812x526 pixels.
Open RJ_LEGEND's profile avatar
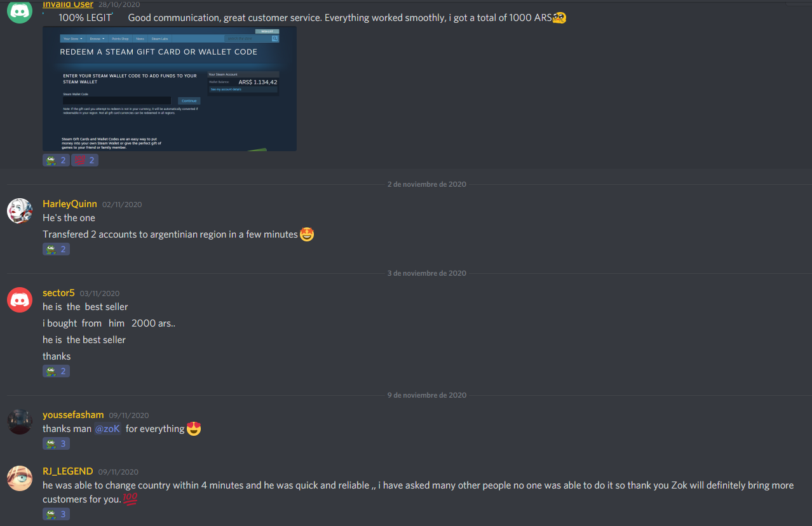pos(20,478)
